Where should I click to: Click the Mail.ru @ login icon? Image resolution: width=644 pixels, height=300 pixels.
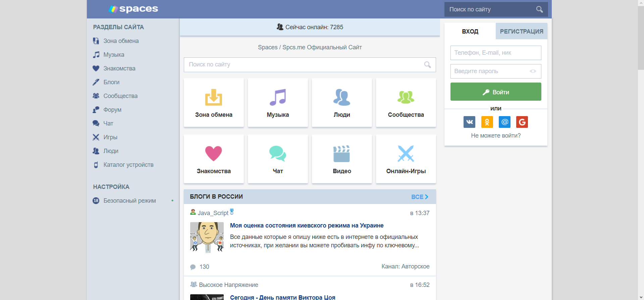point(504,122)
